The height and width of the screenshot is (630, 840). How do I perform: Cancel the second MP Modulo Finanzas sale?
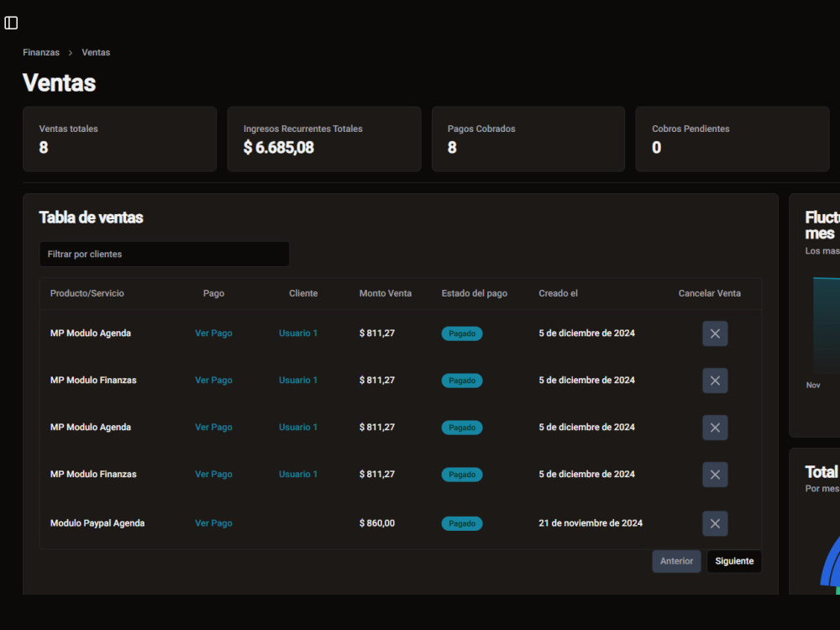[715, 475]
